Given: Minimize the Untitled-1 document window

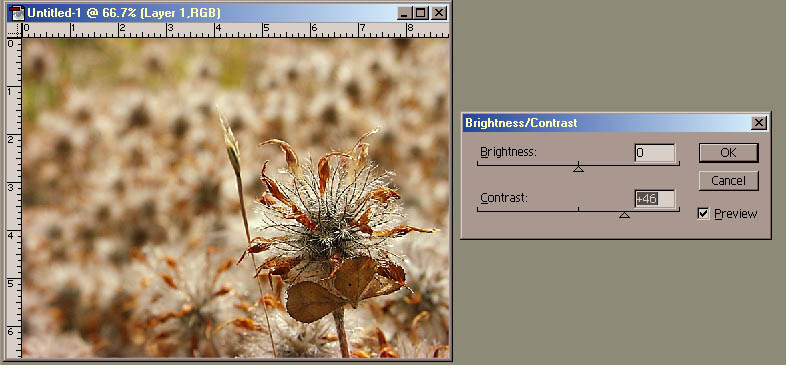Looking at the screenshot, I should click(x=405, y=13).
